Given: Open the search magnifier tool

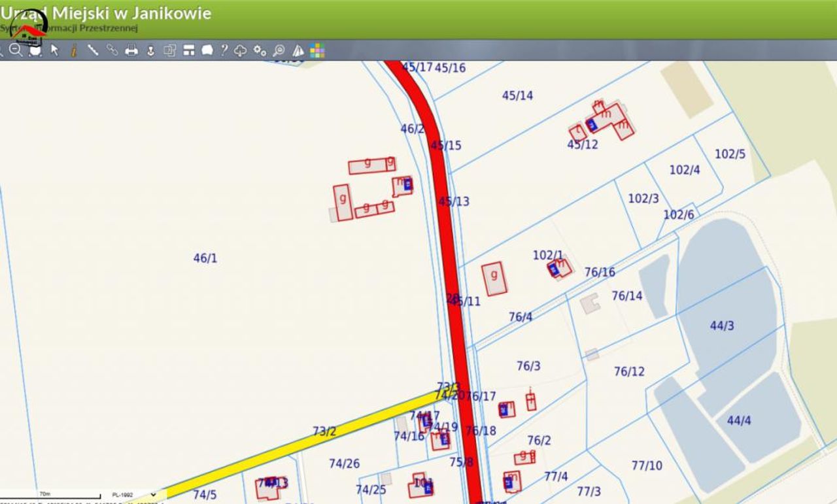Looking at the screenshot, I should pyautogui.click(x=279, y=50).
